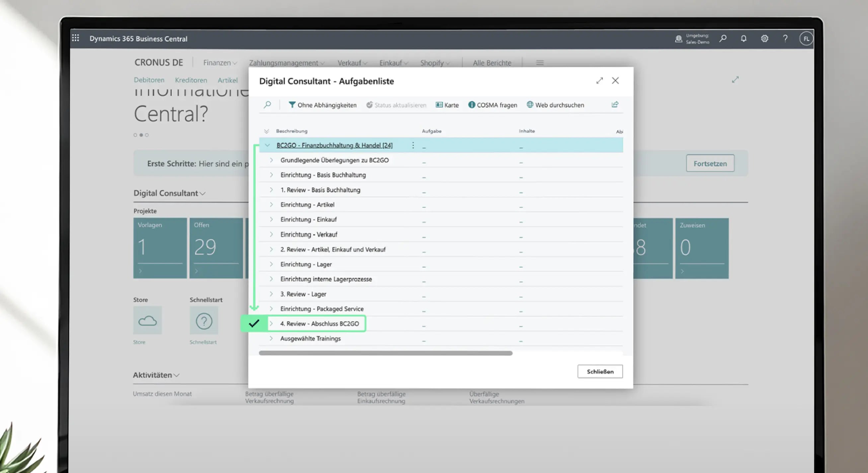Viewport: 868px width, 473px height.
Task: Expand Einrichtung - Artikel task row
Action: (x=271, y=205)
